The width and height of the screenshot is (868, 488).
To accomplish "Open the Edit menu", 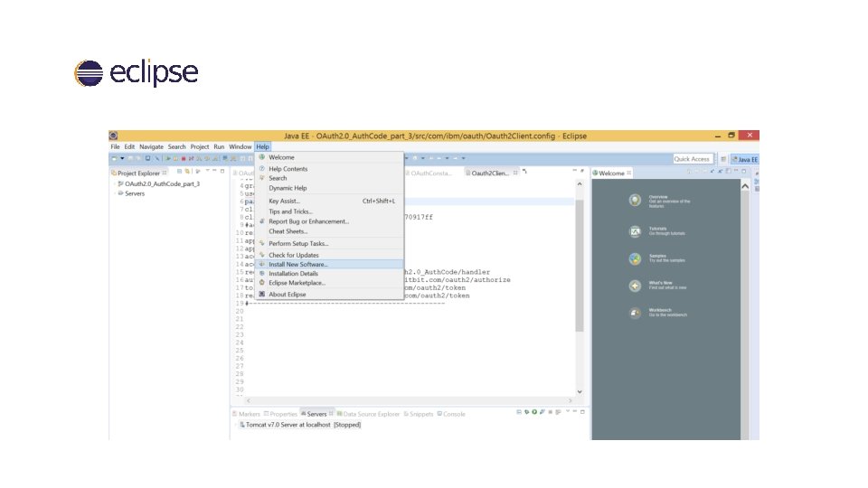I will (129, 146).
